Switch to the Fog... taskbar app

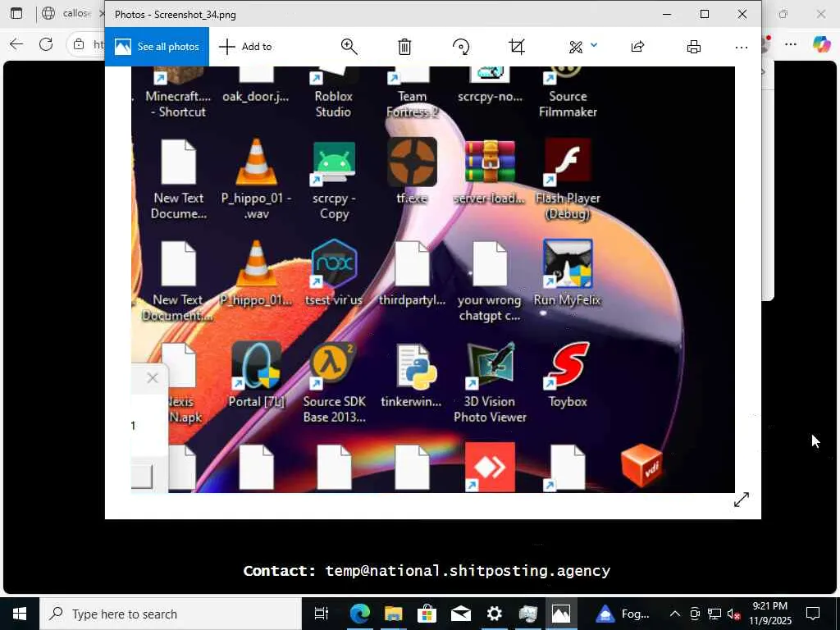[622, 614]
